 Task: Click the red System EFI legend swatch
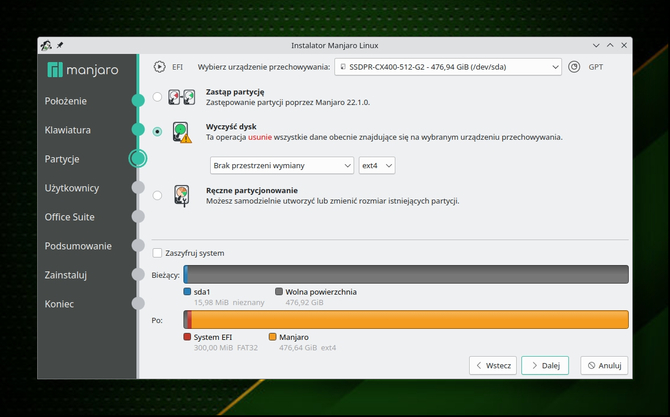coord(187,337)
